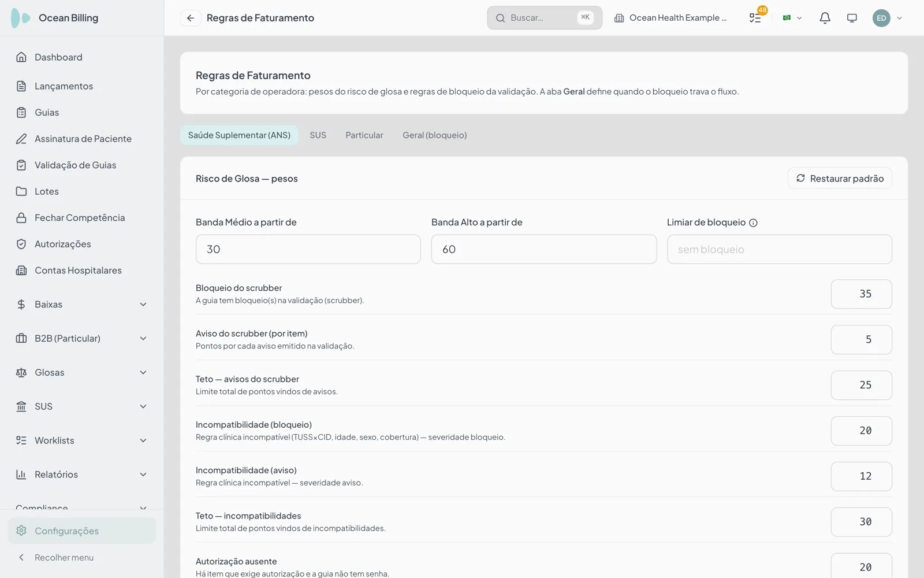Switch to the Particular tab

(364, 135)
